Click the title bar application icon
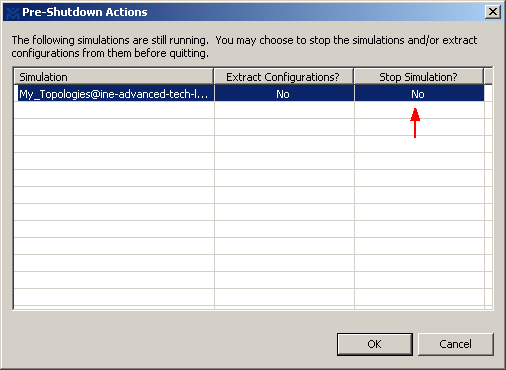Image resolution: width=506 pixels, height=370 pixels. (x=13, y=13)
